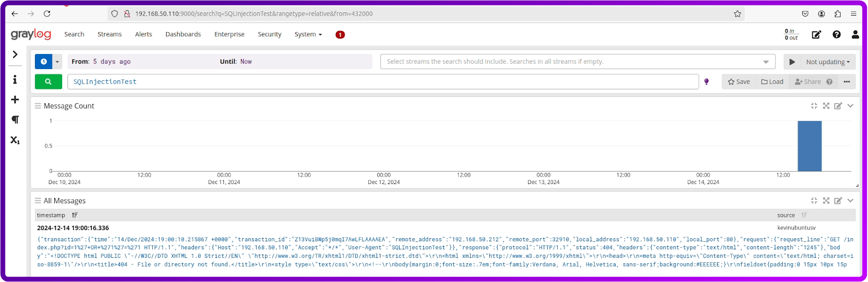
Task: Open the Pocket save icon
Action: [805, 14]
